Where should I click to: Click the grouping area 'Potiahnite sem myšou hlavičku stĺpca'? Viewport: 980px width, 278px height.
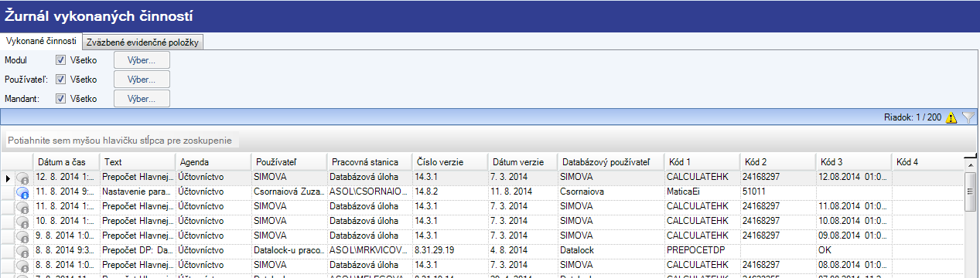121,141
